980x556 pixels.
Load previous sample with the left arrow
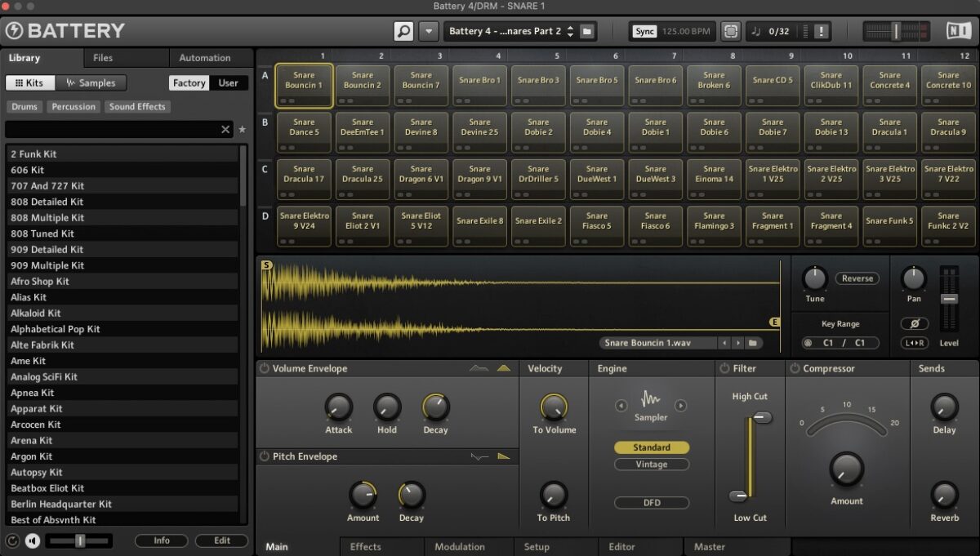pyautogui.click(x=724, y=343)
